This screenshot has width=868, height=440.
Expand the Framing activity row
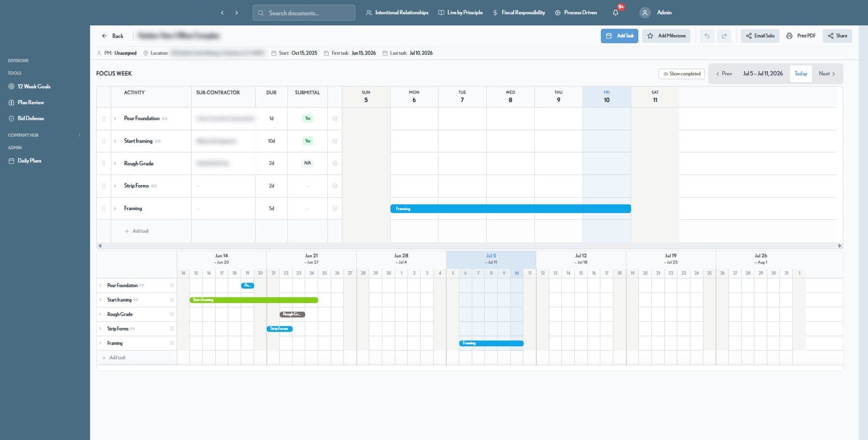pyautogui.click(x=115, y=209)
